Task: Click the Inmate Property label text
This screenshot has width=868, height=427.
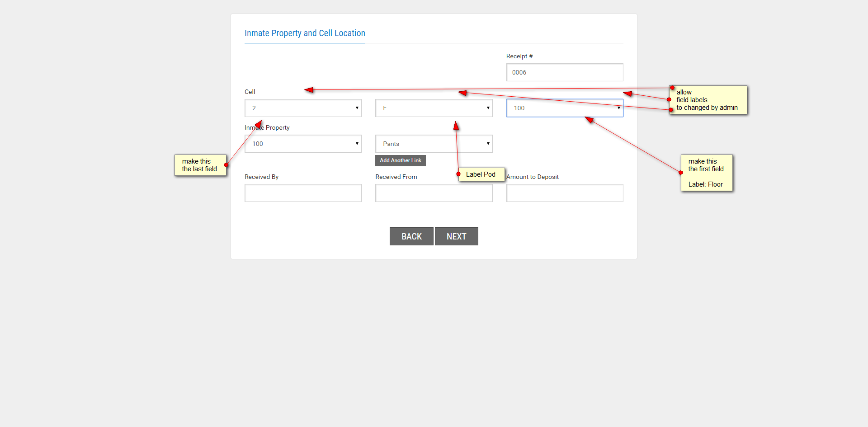Action: 267,127
